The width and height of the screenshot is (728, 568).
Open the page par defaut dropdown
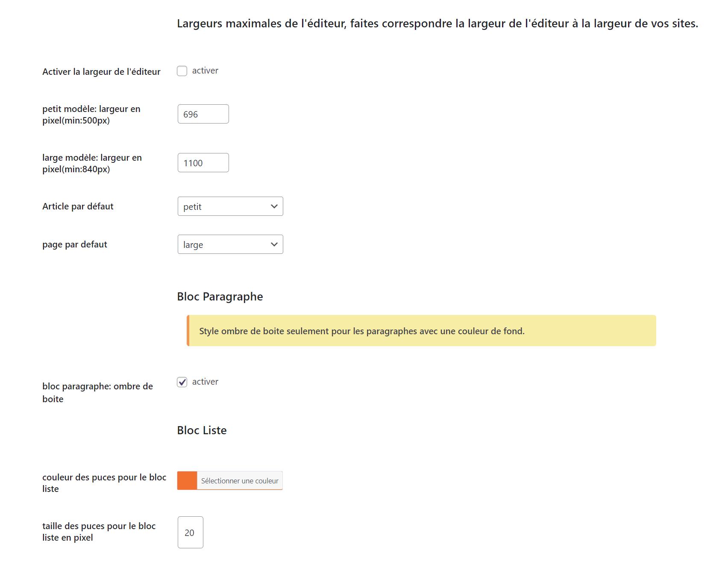[x=230, y=244]
